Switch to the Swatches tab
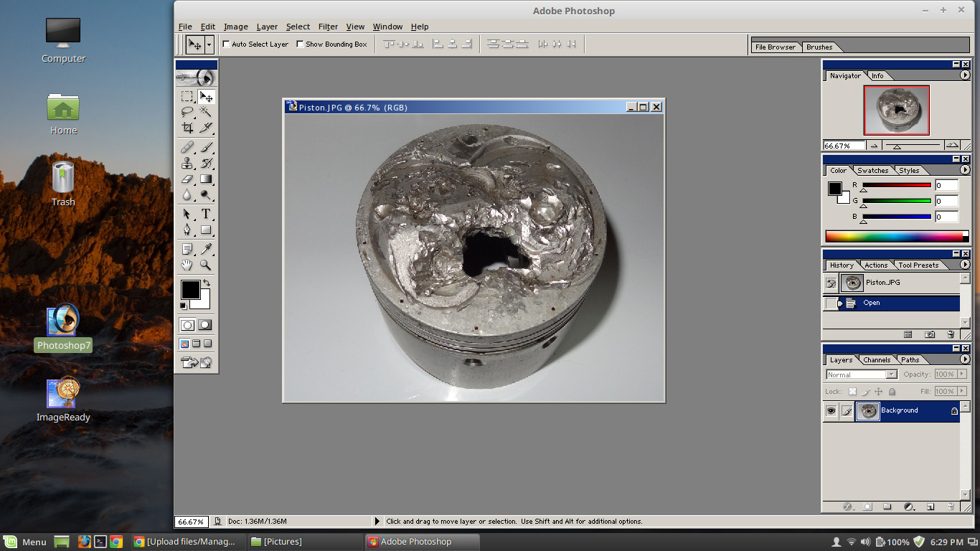This screenshot has width=980, height=551. tap(873, 171)
